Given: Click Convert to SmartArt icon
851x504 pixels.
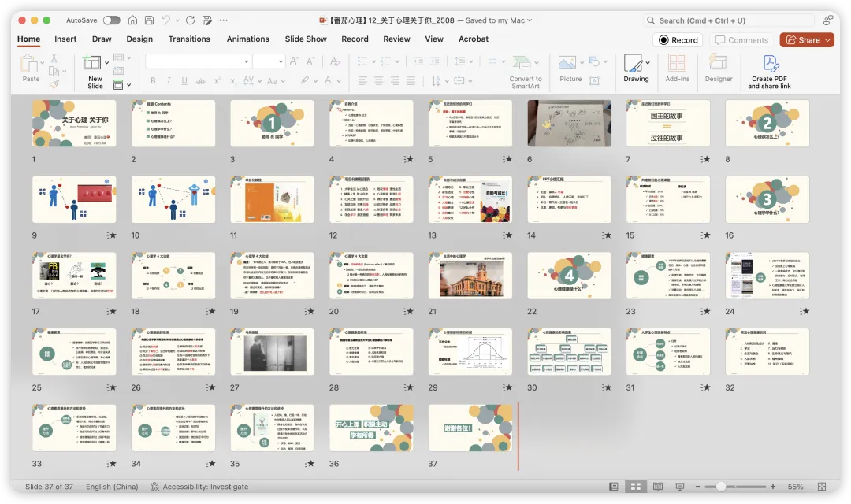Looking at the screenshot, I should click(522, 63).
